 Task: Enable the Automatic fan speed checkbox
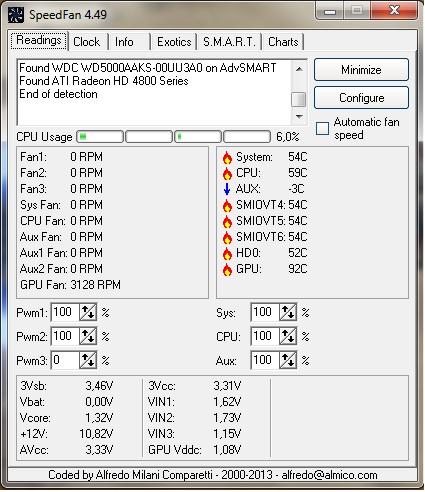point(322,128)
